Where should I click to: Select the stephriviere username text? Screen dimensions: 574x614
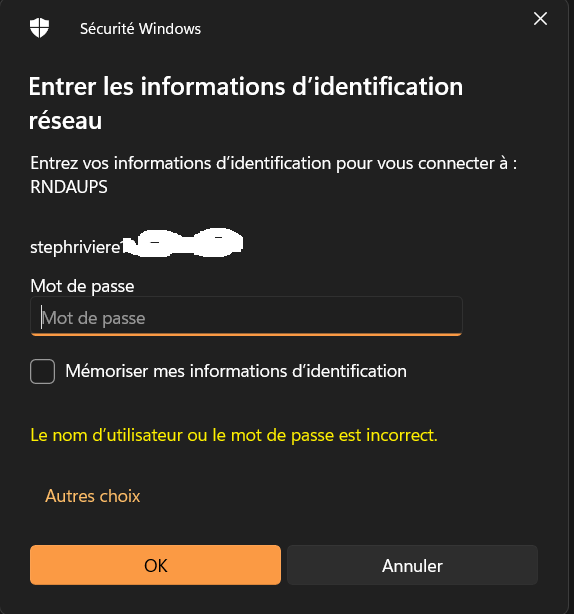(77, 247)
